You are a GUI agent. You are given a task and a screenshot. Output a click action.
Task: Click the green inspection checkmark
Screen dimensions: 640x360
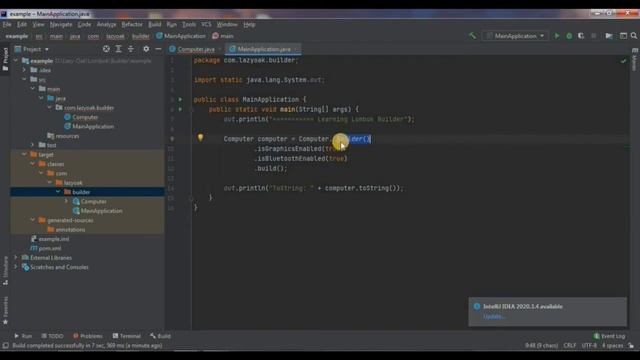click(623, 61)
